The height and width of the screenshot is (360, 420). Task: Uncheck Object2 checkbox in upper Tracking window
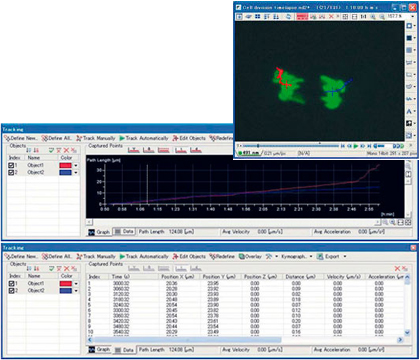pyautogui.click(x=11, y=173)
